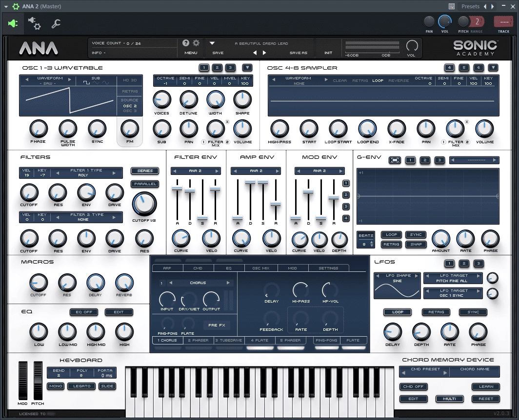Go to previous preset arrow under preset name
Viewport: 519px width, 420px height.
click(x=255, y=53)
